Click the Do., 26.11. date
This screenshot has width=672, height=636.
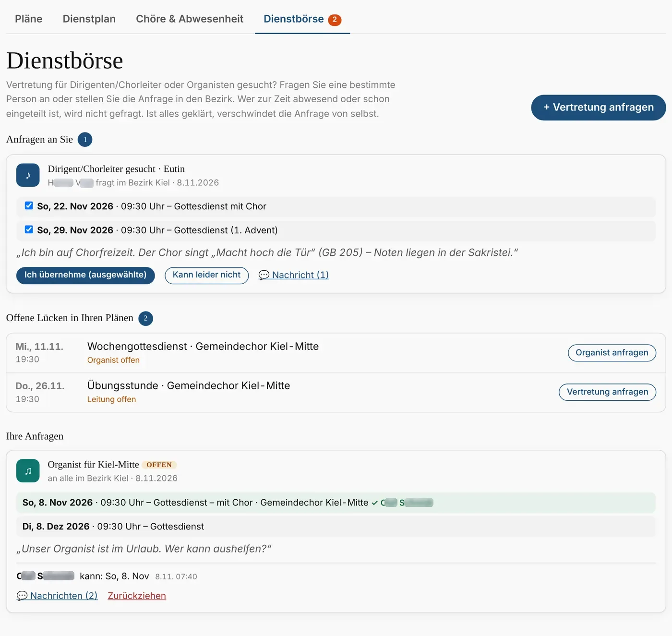(40, 386)
